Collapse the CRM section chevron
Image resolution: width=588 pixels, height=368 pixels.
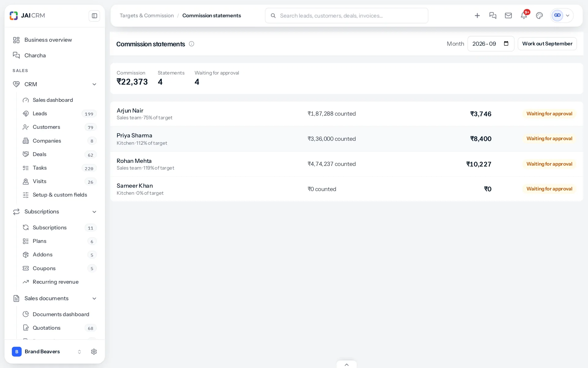pos(94,84)
